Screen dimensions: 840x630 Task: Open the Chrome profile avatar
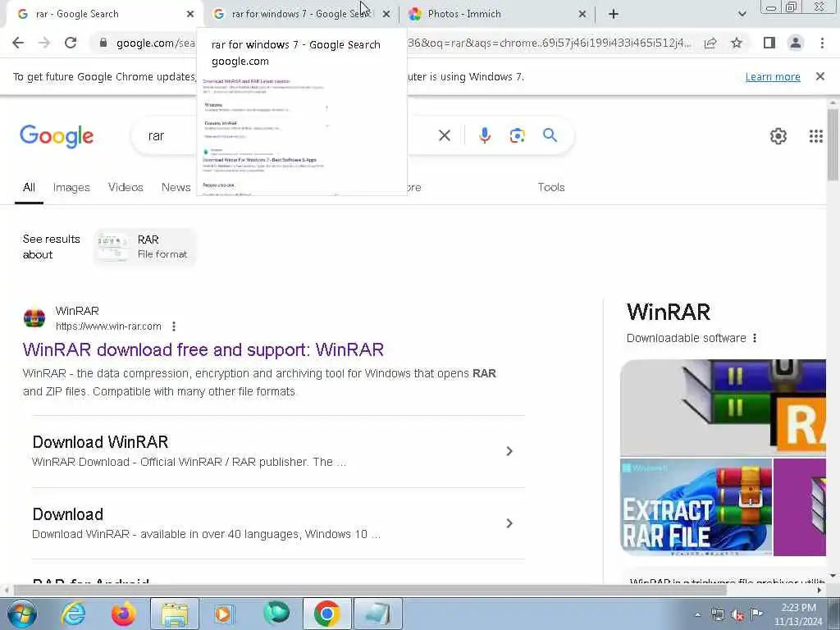796,43
